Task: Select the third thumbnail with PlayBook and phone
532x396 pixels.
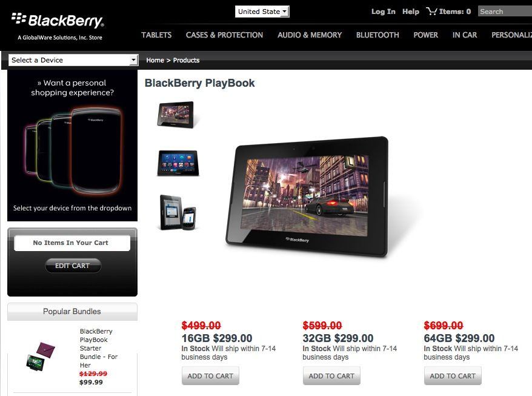Action: pyautogui.click(x=178, y=213)
